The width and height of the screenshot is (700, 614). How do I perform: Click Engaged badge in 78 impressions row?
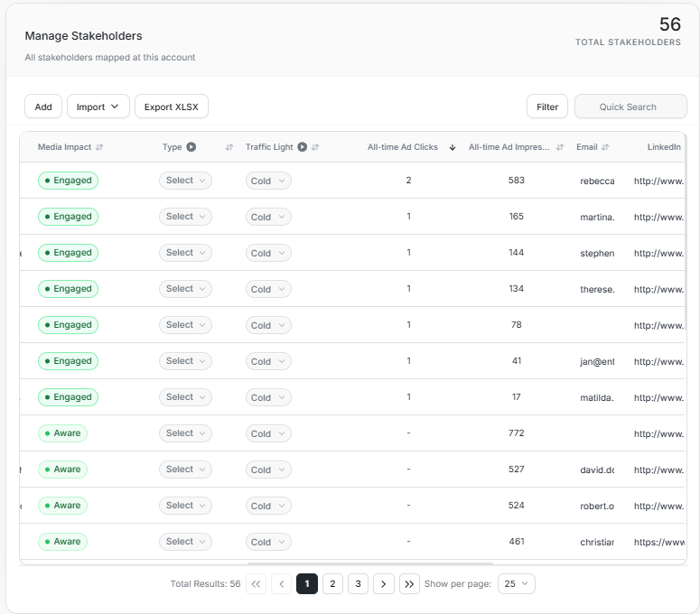coord(69,325)
